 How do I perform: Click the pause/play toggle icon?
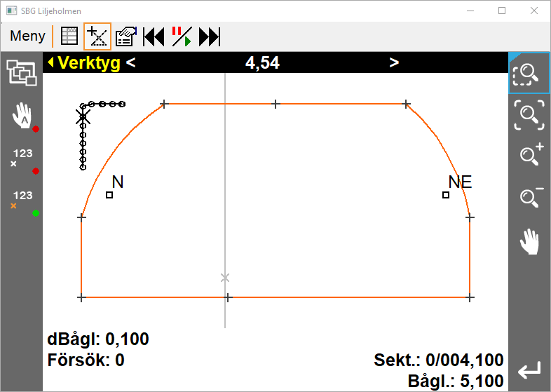(x=182, y=36)
